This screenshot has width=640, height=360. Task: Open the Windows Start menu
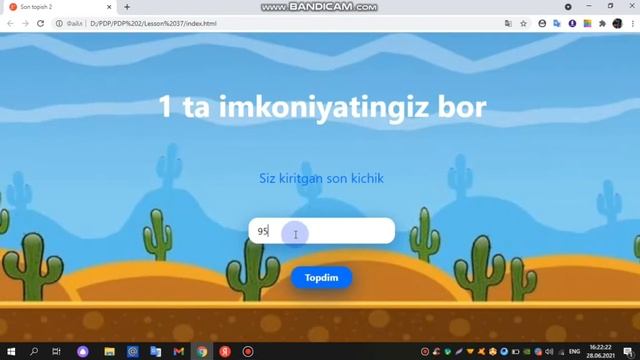[x=11, y=351]
